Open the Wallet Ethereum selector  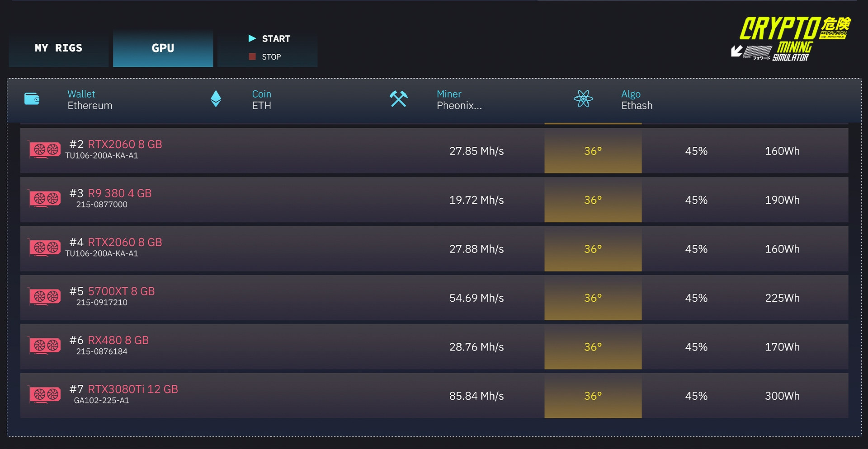90,100
